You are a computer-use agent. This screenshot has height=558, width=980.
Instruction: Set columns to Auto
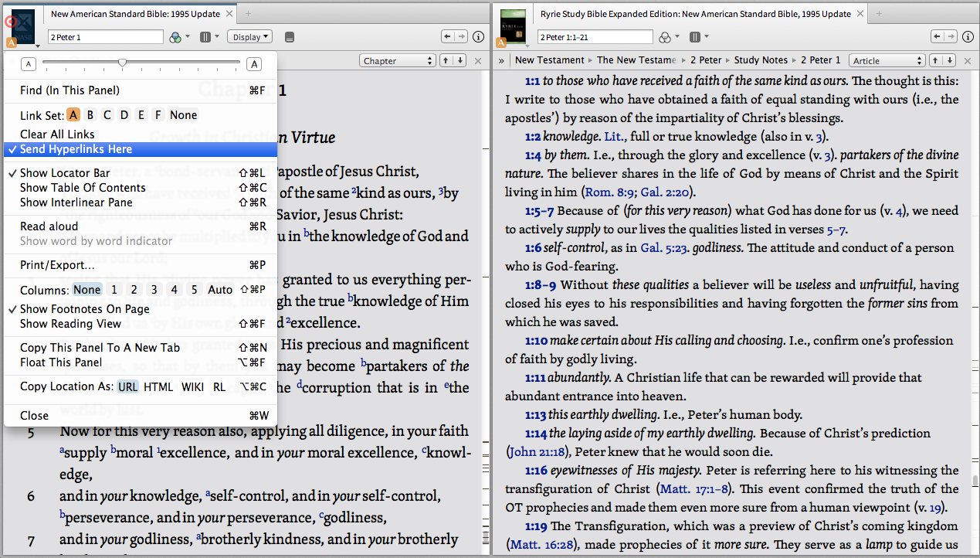coord(220,290)
